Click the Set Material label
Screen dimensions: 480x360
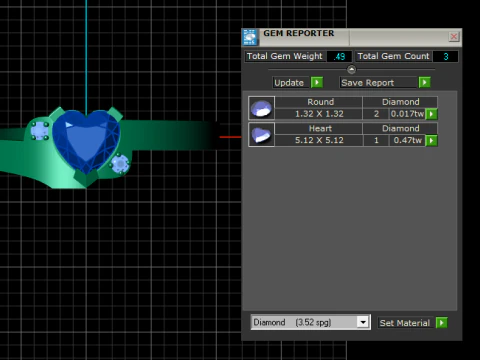click(405, 323)
